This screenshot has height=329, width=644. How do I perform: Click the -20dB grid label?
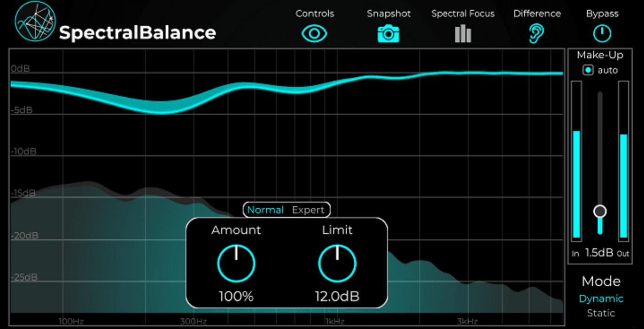(24, 235)
